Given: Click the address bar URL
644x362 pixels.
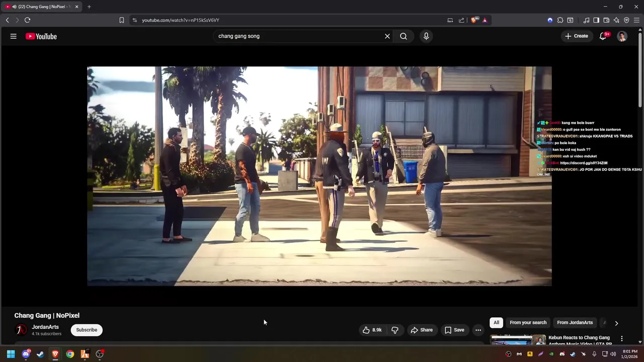Looking at the screenshot, I should click(181, 20).
